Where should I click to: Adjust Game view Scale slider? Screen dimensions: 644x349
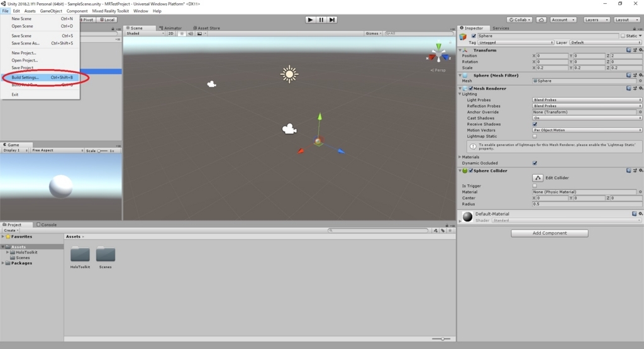coord(103,151)
